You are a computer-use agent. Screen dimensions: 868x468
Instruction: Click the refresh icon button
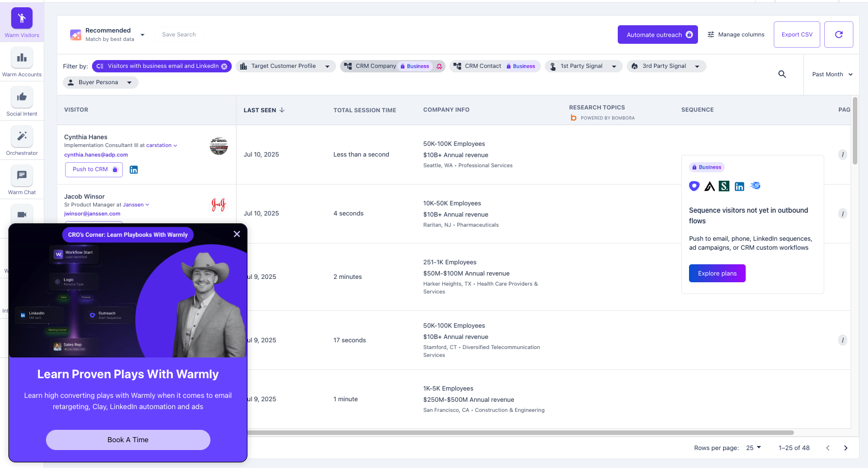pyautogui.click(x=839, y=35)
